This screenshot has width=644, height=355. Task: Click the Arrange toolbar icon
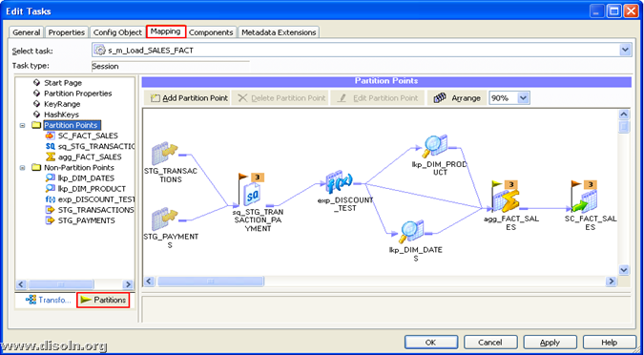pyautogui.click(x=440, y=98)
